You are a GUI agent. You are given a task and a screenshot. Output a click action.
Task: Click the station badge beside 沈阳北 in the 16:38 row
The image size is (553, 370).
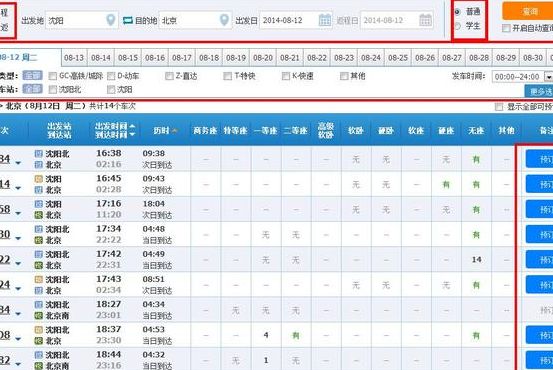(x=38, y=154)
